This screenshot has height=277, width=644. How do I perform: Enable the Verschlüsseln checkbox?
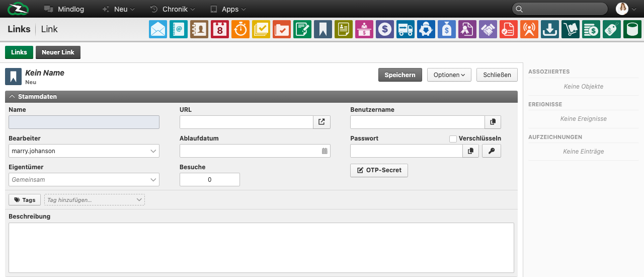coord(453,138)
